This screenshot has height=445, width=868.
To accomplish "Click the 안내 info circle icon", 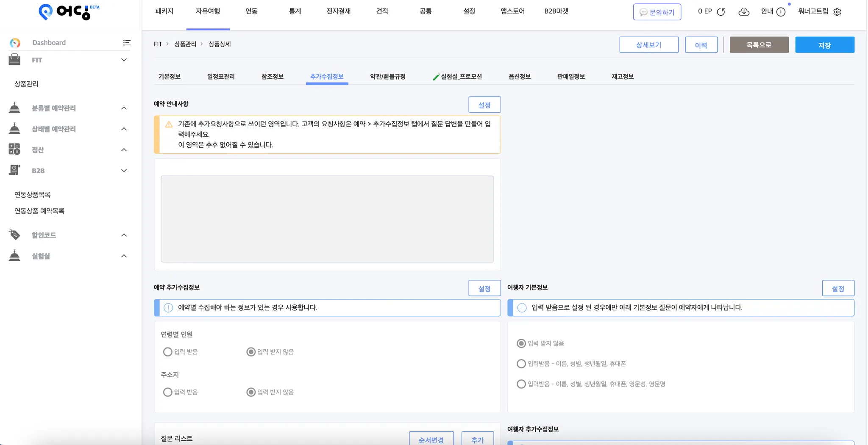I will pos(781,12).
